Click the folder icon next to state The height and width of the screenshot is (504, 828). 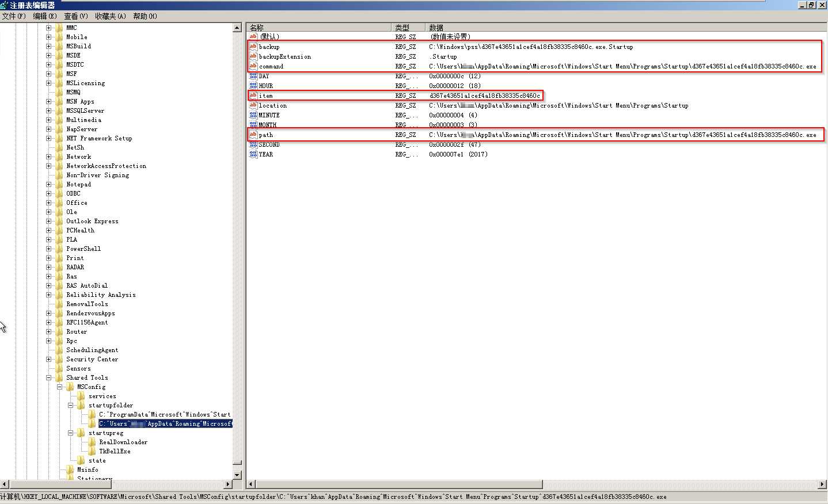(x=81, y=460)
